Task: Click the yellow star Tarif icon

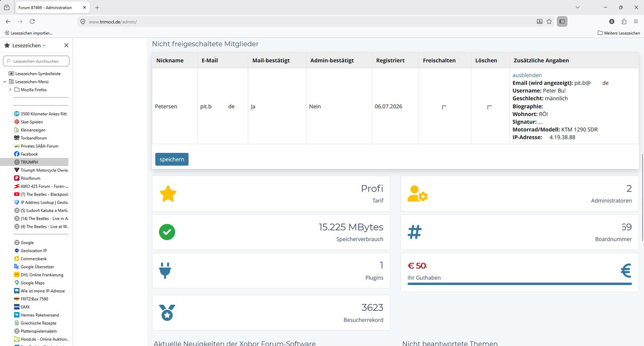Action: pos(168,194)
